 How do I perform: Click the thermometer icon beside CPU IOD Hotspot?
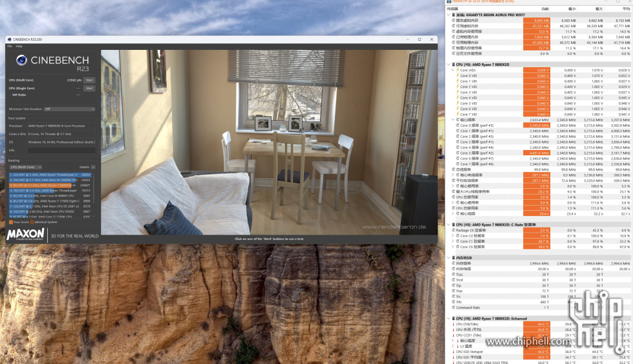453,351
